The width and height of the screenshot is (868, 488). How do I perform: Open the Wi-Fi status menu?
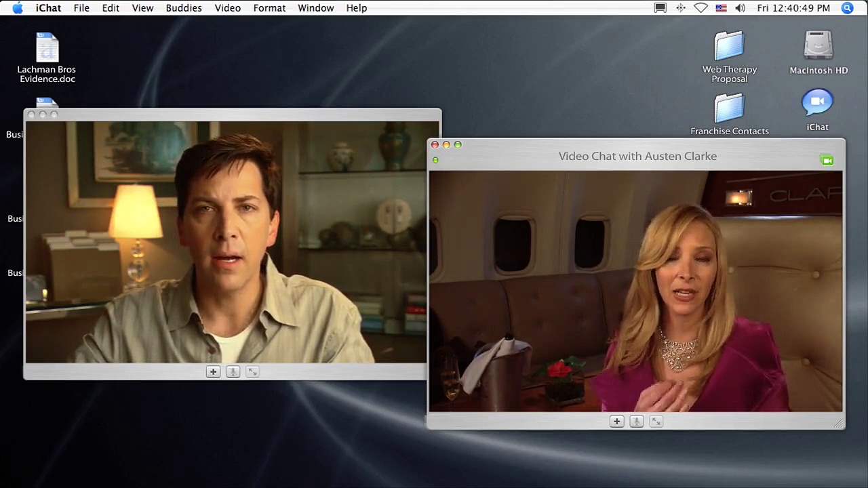click(701, 8)
